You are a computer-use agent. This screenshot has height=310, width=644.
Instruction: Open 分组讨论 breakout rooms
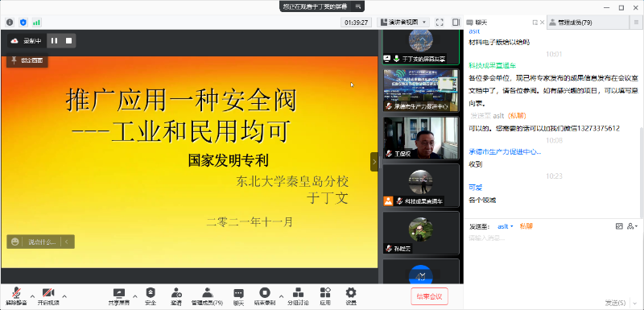pyautogui.click(x=298, y=296)
